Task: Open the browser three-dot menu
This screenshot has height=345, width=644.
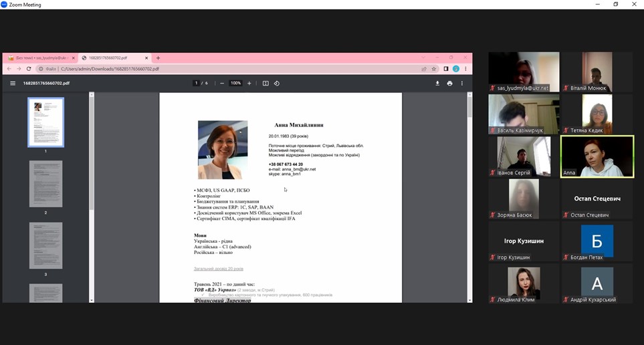Action: (465, 69)
